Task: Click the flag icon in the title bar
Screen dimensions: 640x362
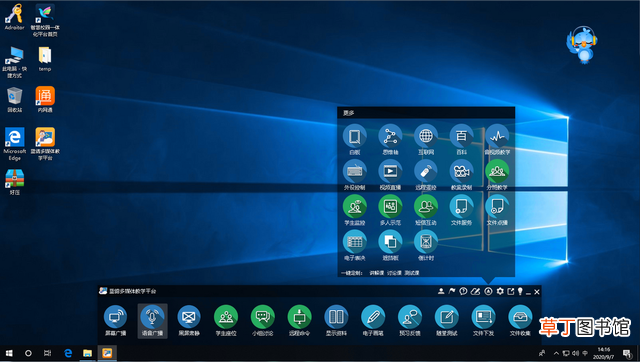Action: point(452,291)
